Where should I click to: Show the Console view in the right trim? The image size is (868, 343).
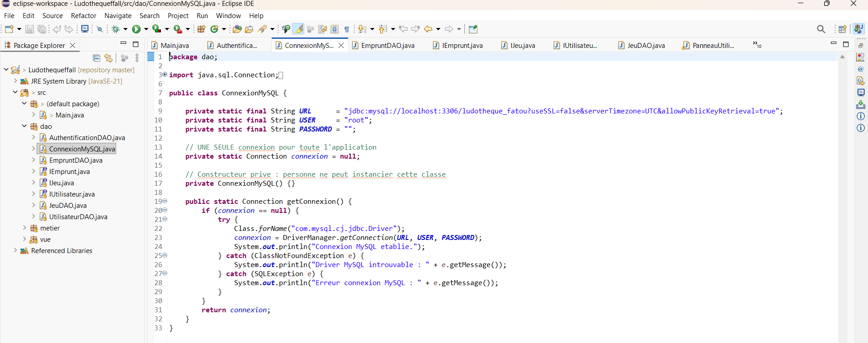pos(861,93)
